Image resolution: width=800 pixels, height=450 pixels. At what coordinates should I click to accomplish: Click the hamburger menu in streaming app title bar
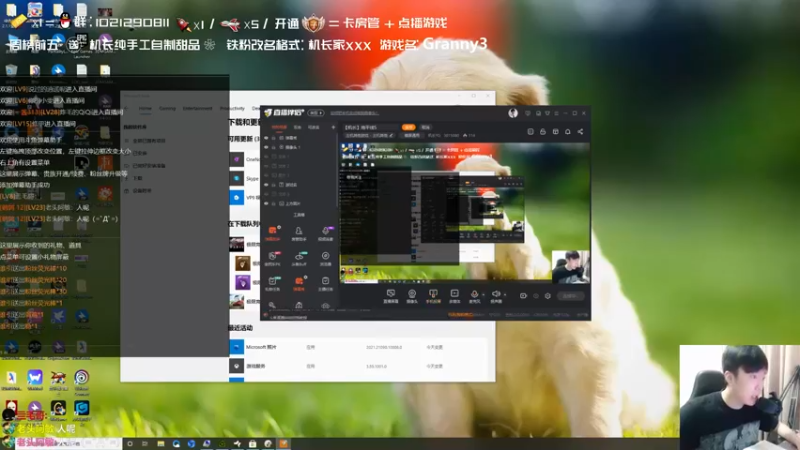557,113
